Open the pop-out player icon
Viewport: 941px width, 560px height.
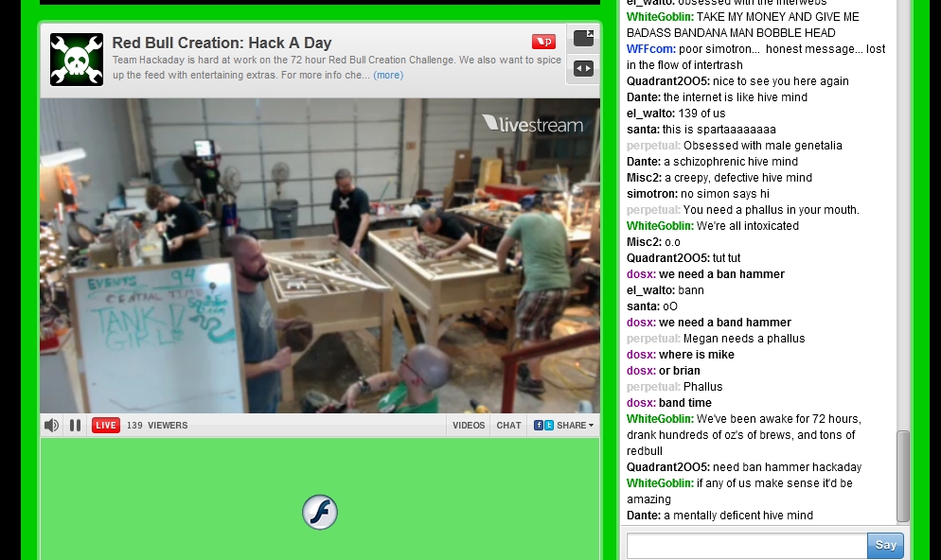(x=583, y=39)
